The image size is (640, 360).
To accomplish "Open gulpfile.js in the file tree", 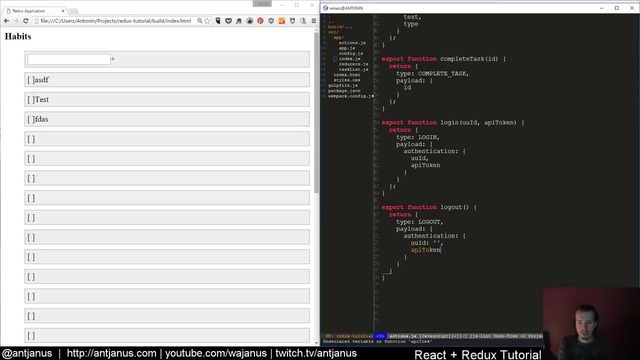I will (x=343, y=85).
